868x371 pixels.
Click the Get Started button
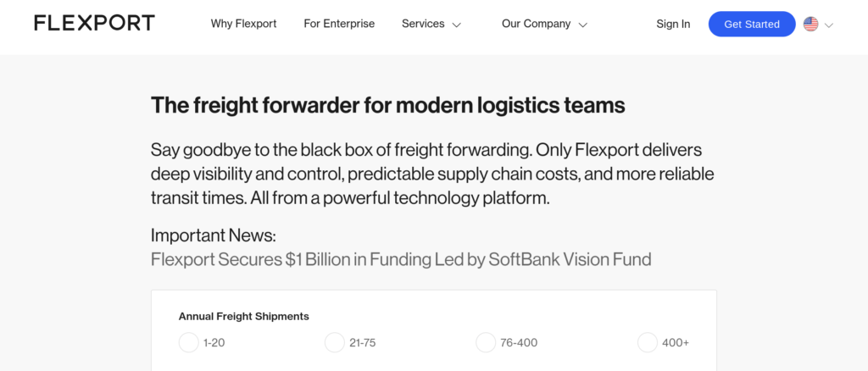pyautogui.click(x=752, y=25)
